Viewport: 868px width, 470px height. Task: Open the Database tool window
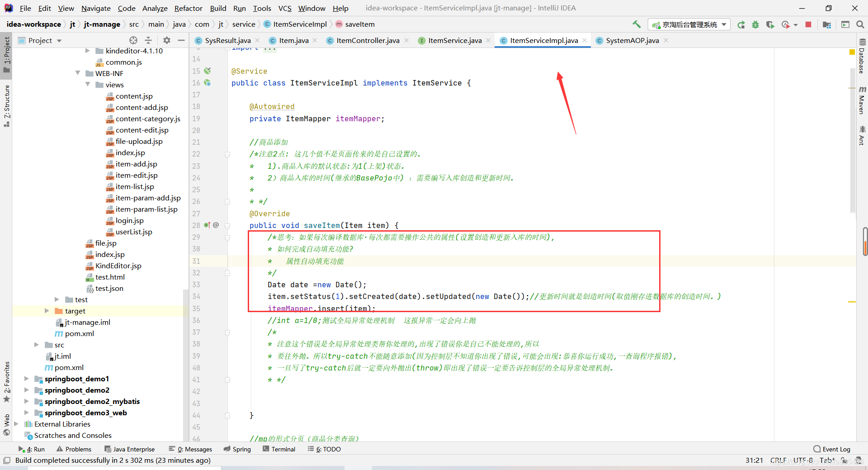click(x=862, y=57)
